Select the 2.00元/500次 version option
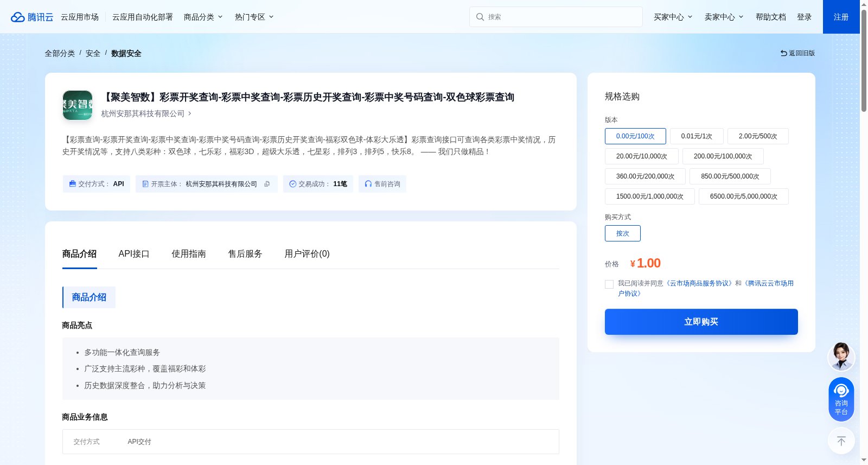This screenshot has height=465, width=868. click(x=758, y=136)
